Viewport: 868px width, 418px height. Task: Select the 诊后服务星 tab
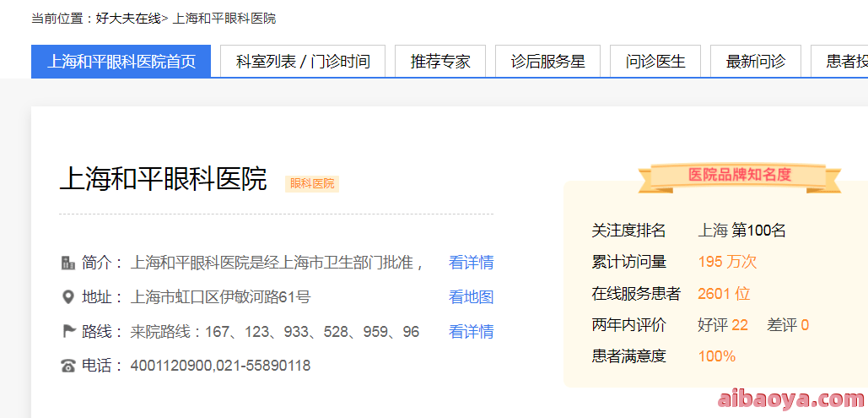coord(547,61)
